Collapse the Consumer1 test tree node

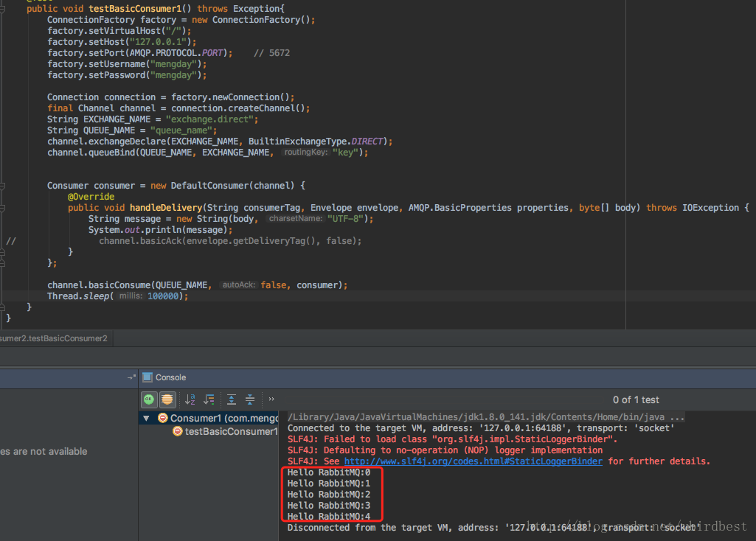[x=146, y=418]
